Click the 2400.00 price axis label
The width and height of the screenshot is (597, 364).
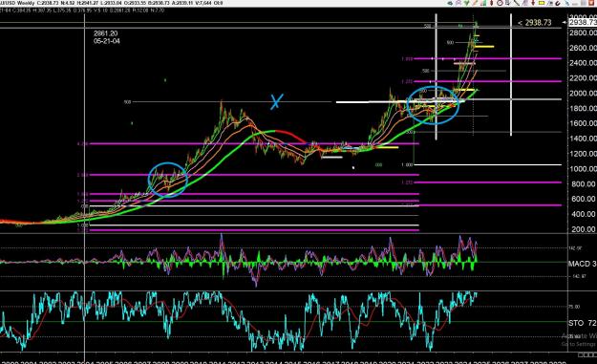tap(583, 63)
